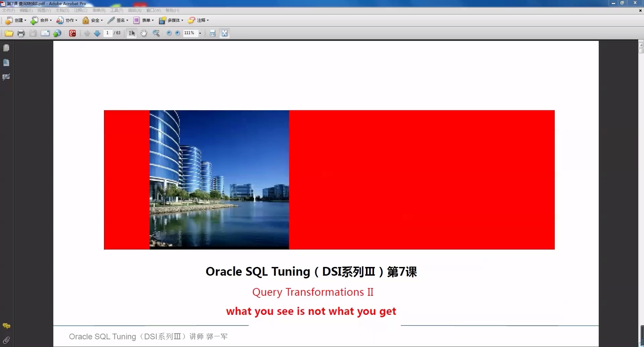Print the document
Image resolution: width=644 pixels, height=347 pixels.
(21, 33)
